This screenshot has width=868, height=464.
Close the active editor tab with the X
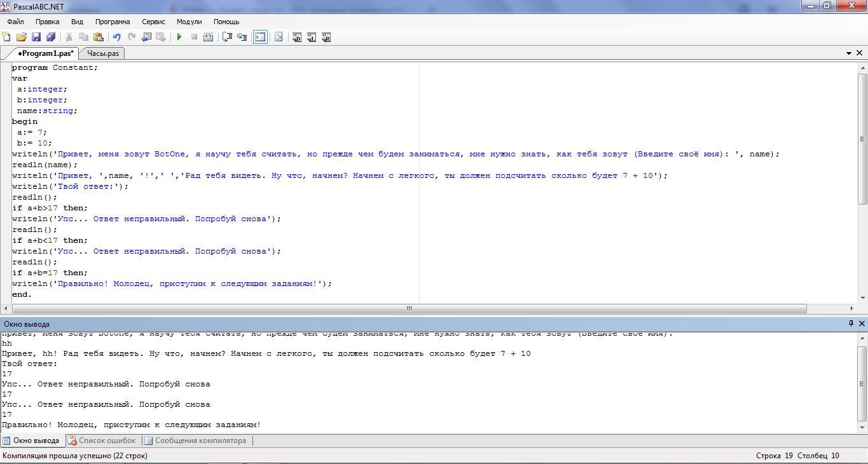[860, 53]
